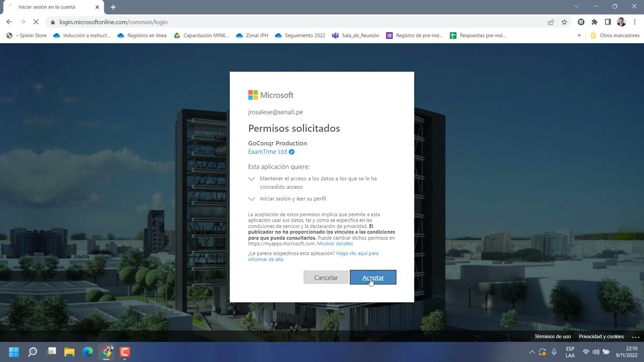Click the footer ellipsis more options
The image size is (644, 362).
(635, 336)
